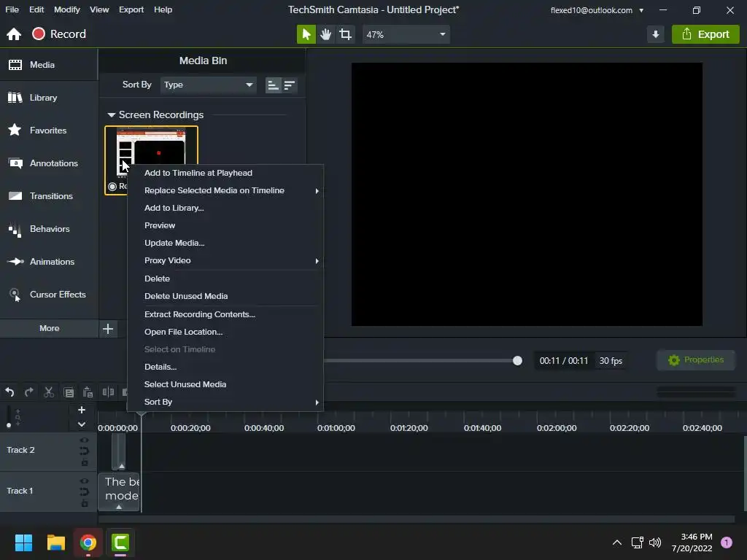This screenshot has width=747, height=560.
Task: Activate the Crop tool
Action: point(345,34)
